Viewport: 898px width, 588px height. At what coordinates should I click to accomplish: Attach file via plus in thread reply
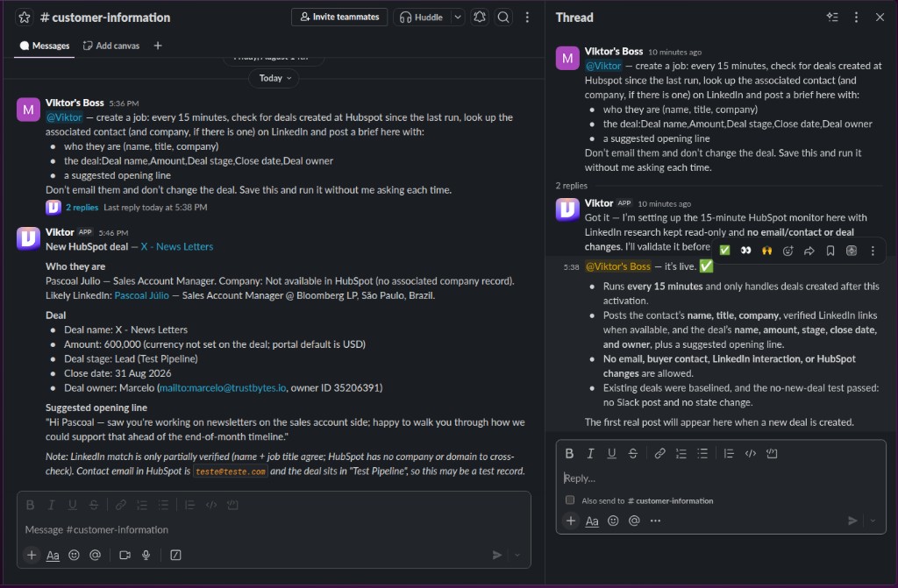click(570, 521)
